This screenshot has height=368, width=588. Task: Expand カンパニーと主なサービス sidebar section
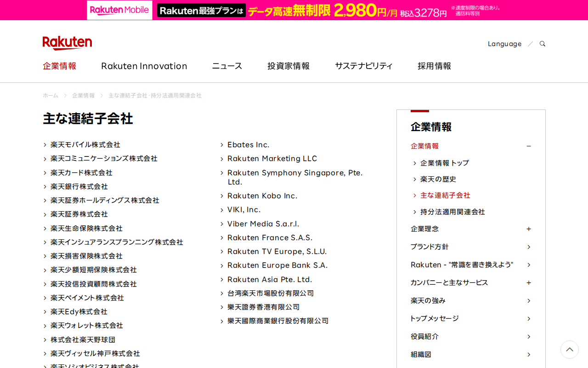coord(529,282)
